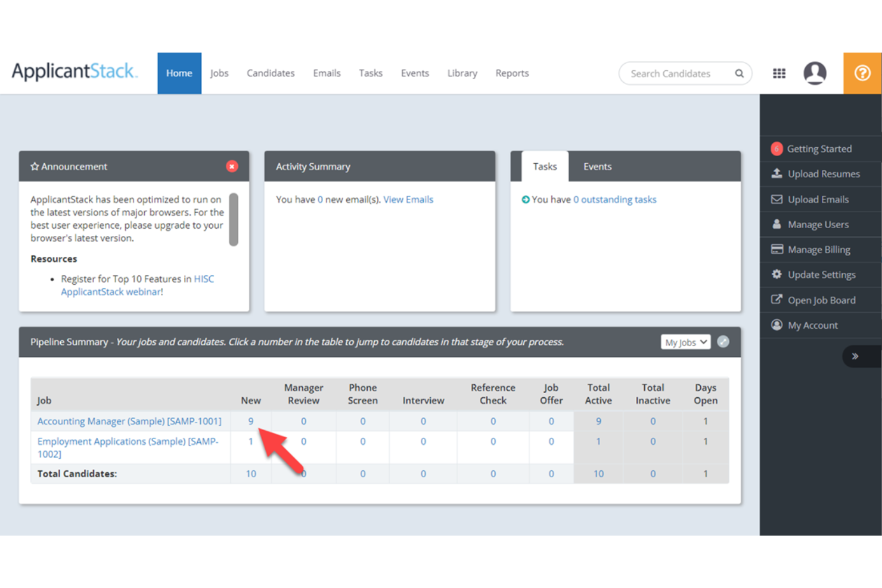Open the Reports menu
Screen dimensions: 882x588
512,73
